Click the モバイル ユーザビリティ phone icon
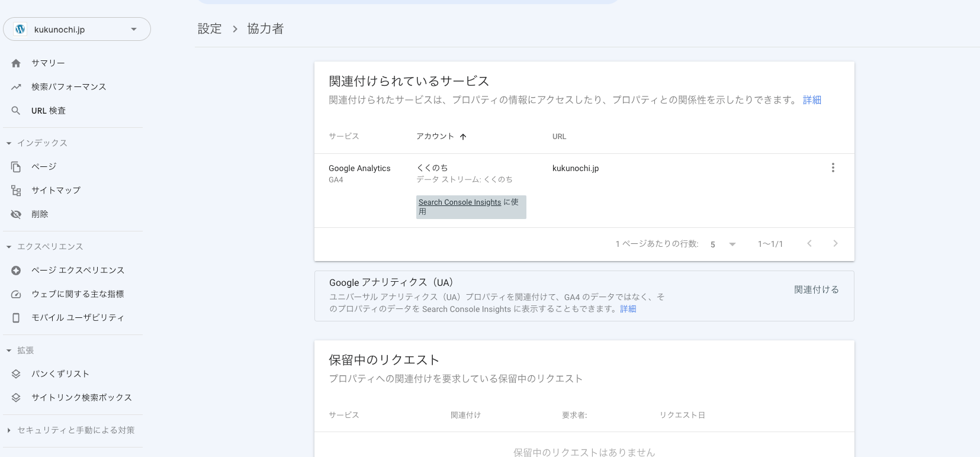 pos(16,318)
